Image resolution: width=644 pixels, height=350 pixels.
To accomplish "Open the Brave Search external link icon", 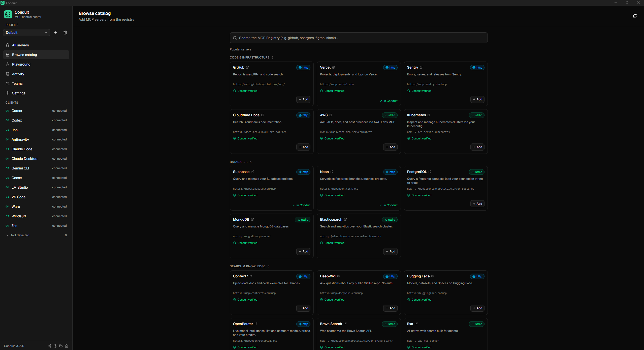I will 345,324.
